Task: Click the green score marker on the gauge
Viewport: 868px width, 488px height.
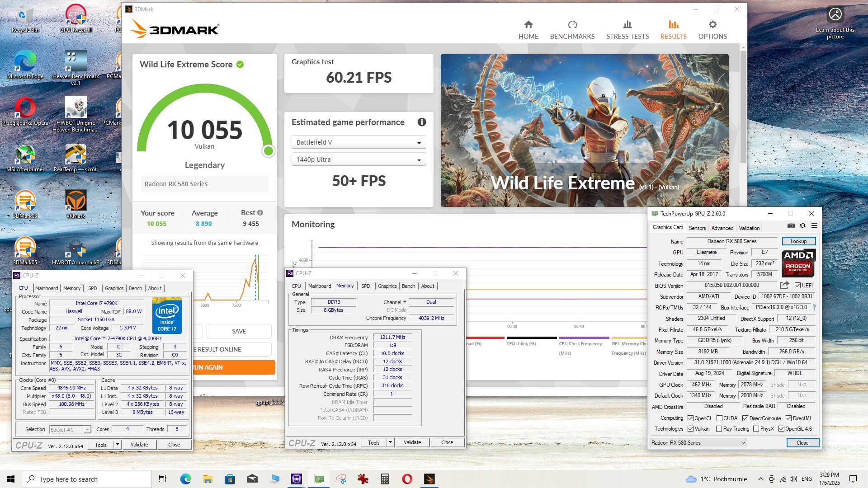Action: [x=268, y=151]
